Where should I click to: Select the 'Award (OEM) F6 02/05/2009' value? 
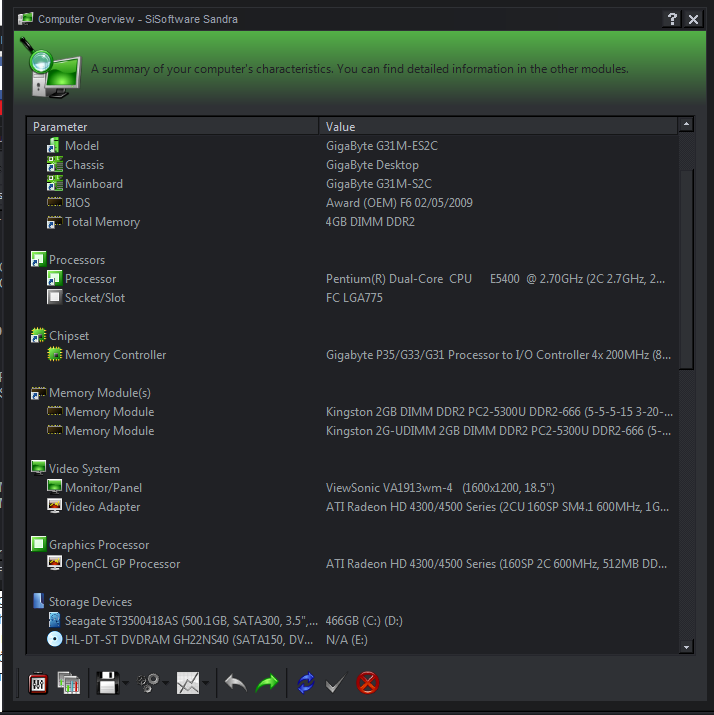pos(399,202)
